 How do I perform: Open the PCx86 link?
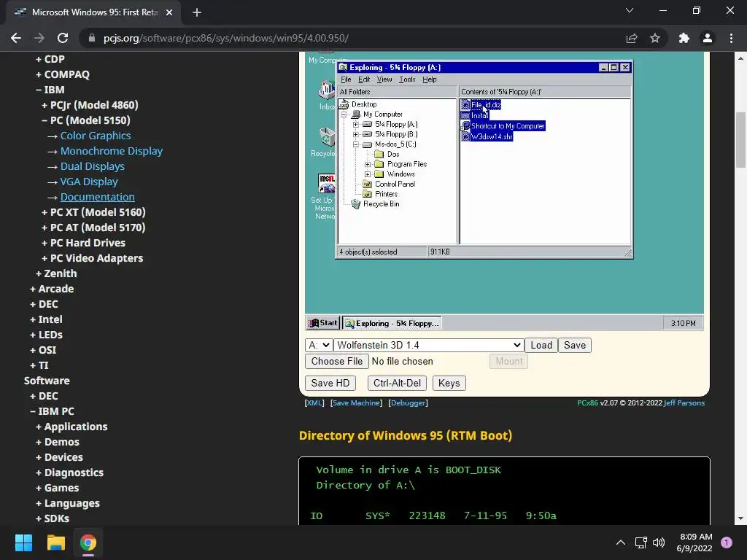point(587,402)
